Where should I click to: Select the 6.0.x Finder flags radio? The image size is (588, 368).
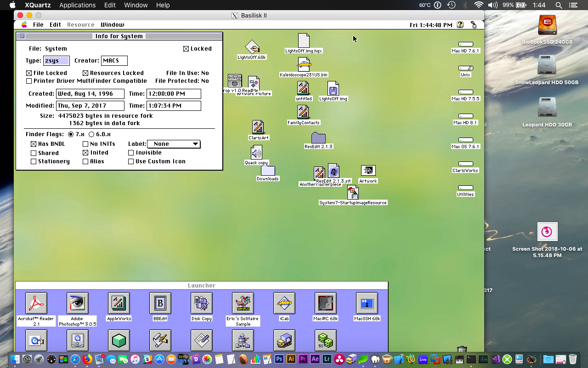(91, 134)
